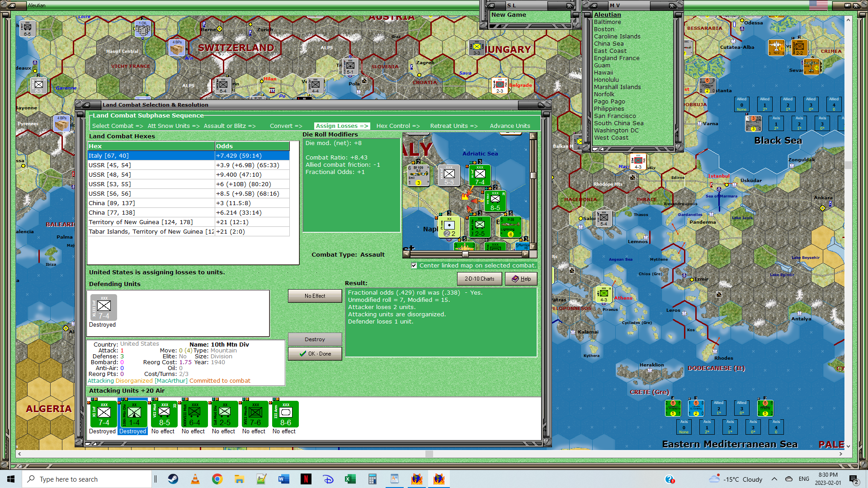Open Google Chrome from taskbar
The height and width of the screenshot is (488, 868).
click(217, 479)
